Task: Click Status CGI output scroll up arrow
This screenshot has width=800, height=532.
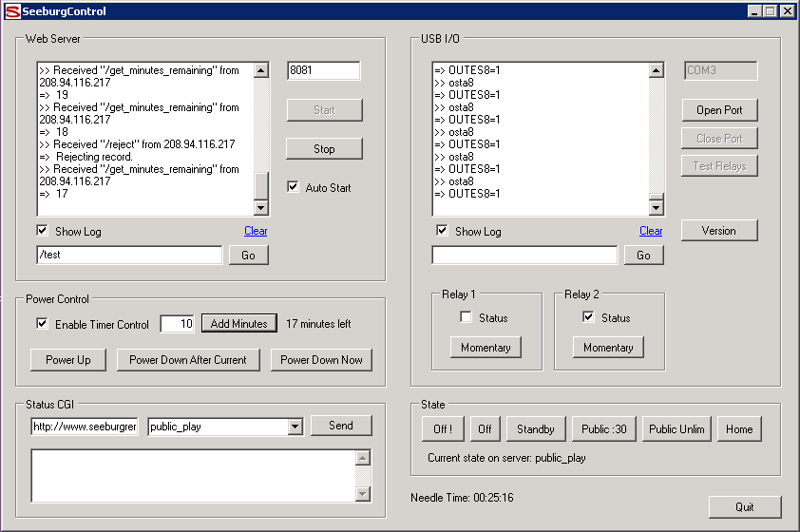Action: (363, 458)
